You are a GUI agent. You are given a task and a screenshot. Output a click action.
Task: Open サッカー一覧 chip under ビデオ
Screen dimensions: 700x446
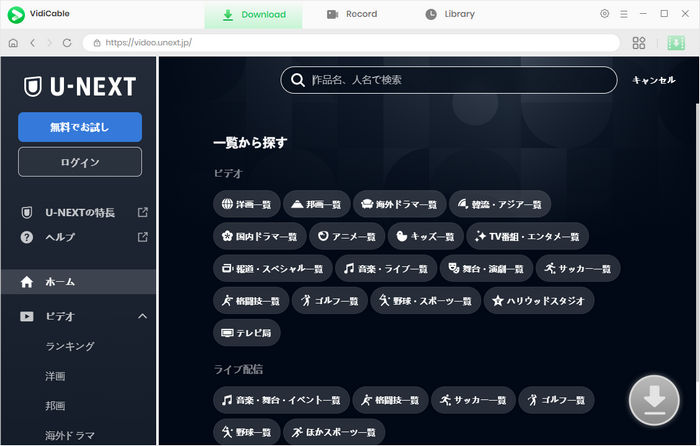tap(578, 269)
